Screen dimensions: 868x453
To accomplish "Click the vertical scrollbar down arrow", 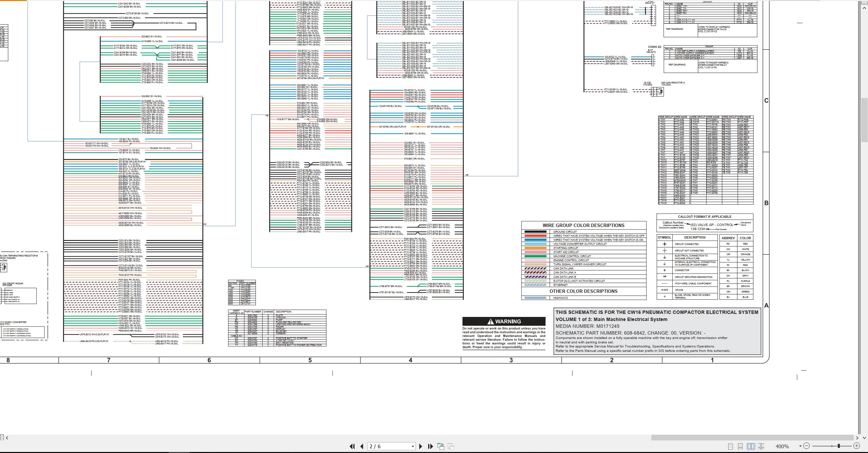I will pyautogui.click(x=864, y=438).
